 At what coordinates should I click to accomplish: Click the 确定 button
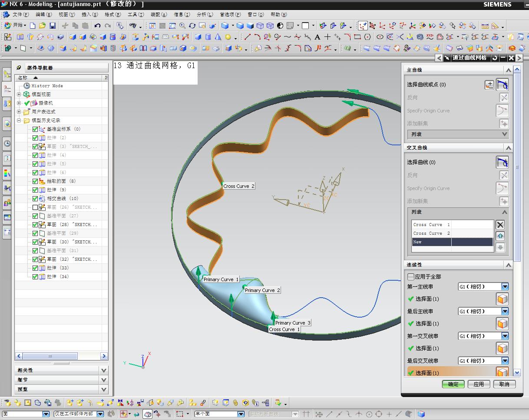point(453,384)
